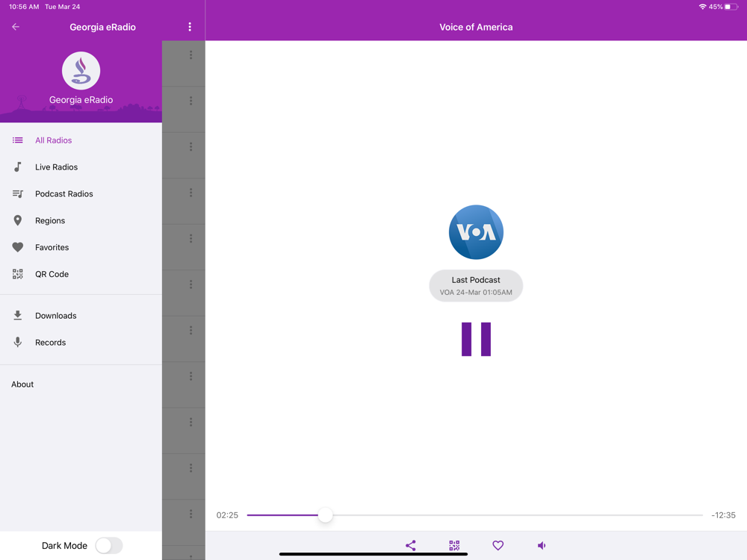Tap the VOA station logo

[476, 232]
